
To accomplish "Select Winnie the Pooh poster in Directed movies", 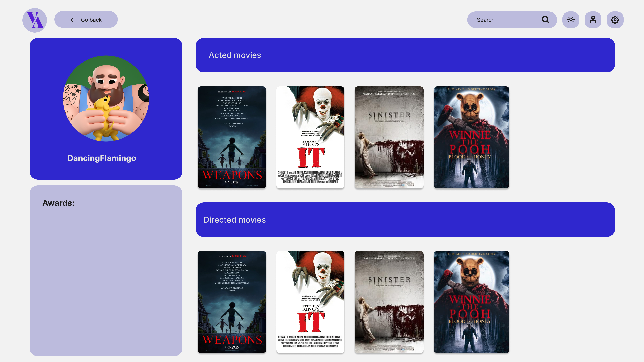I will [x=471, y=302].
